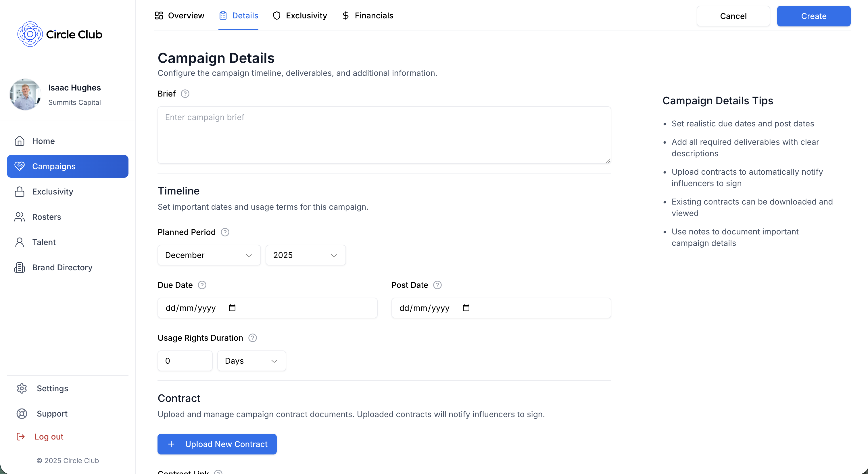Image resolution: width=868 pixels, height=474 pixels.
Task: Click the Exclusivity shield icon in sidebar
Action: pos(19,191)
